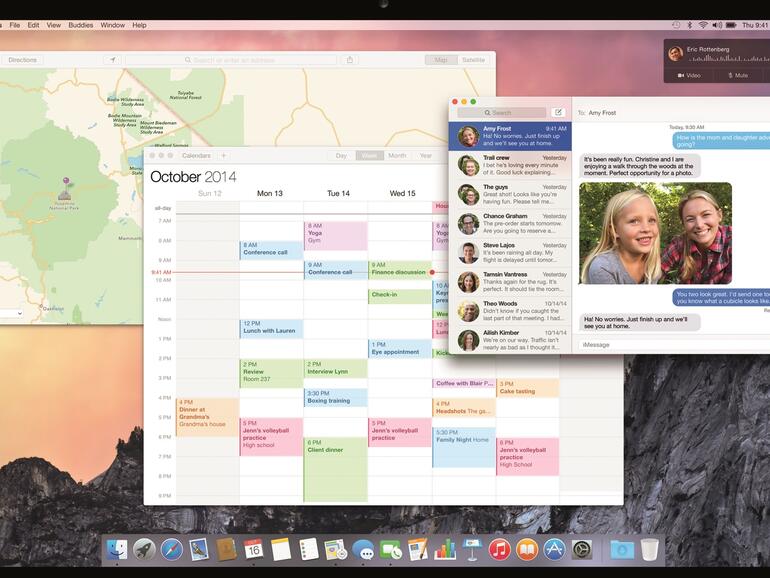Open the Maps app in dock
Viewport: 770px width, 578px height.
336,550
